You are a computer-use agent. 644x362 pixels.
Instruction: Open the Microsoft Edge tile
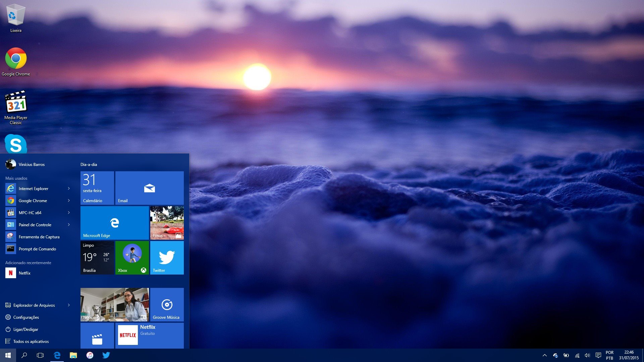(115, 223)
